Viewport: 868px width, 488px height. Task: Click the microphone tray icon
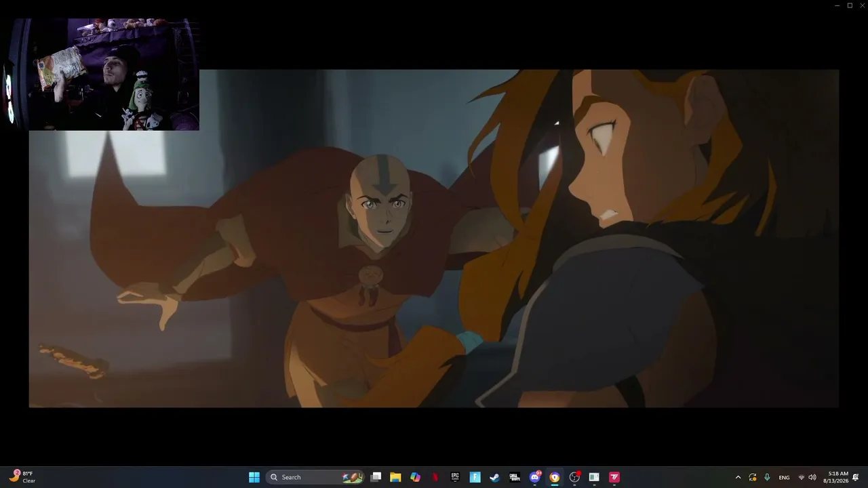[x=767, y=477]
